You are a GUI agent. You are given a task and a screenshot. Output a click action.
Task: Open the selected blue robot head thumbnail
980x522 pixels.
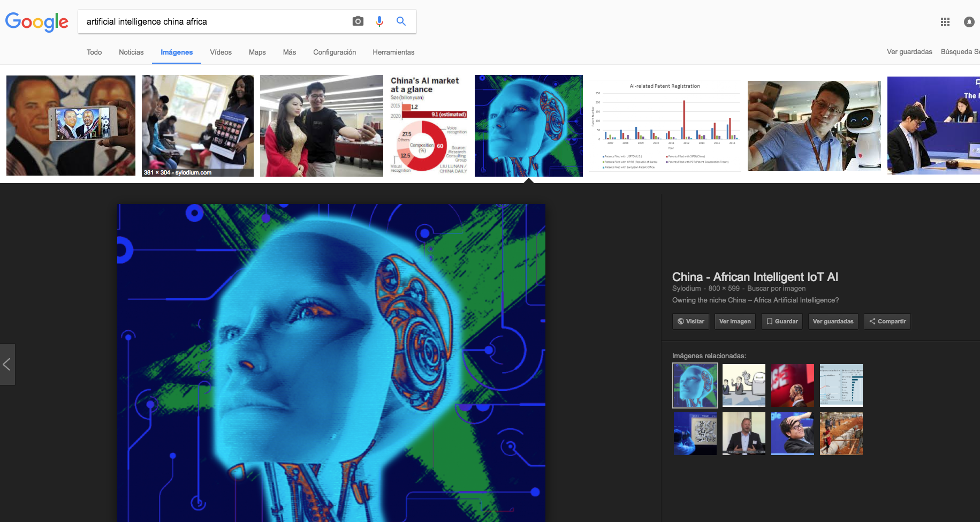click(529, 126)
